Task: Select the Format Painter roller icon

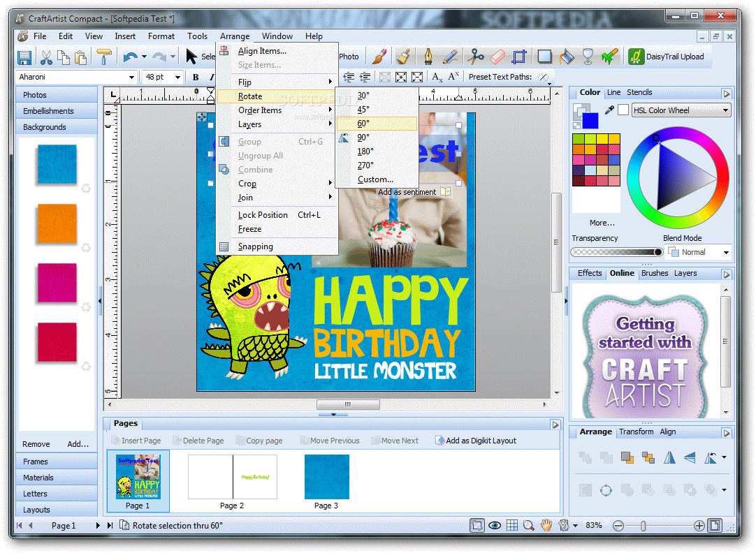Action: click(103, 57)
